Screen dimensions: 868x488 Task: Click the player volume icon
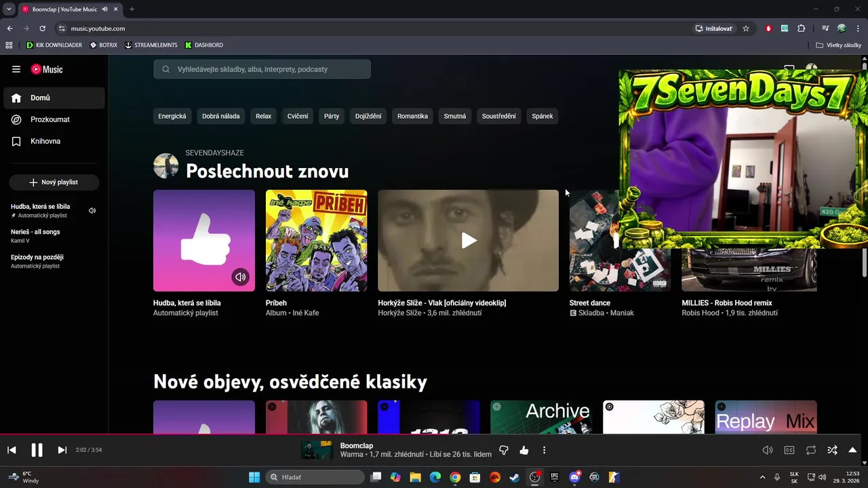(768, 450)
